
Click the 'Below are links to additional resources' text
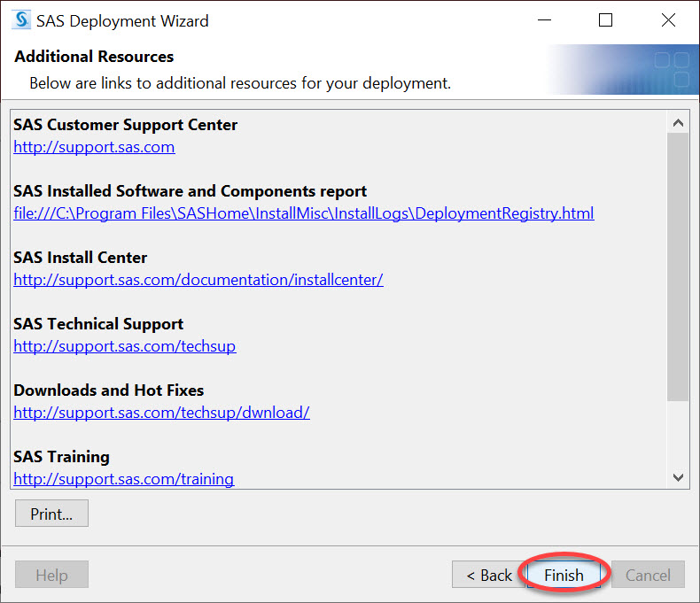(240, 83)
